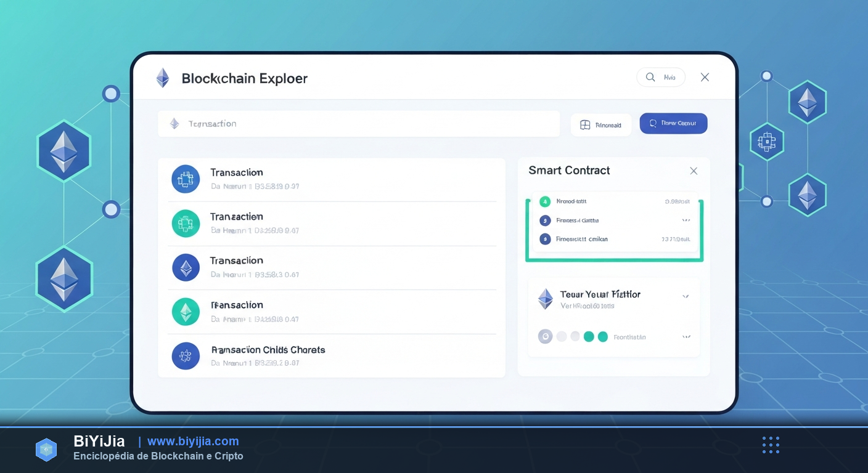Viewport: 868px width, 473px height.
Task: Select the blue Ethereum diamond icon on third transaction
Action: [x=186, y=267]
